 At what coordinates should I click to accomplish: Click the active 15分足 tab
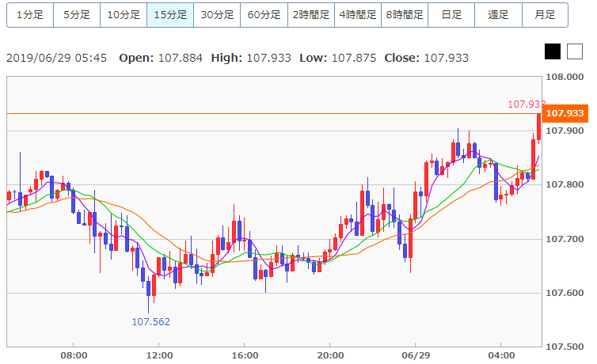(170, 15)
